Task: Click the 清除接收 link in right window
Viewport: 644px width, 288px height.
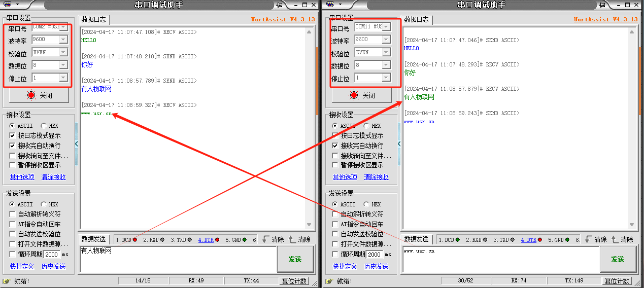Action: tap(376, 177)
